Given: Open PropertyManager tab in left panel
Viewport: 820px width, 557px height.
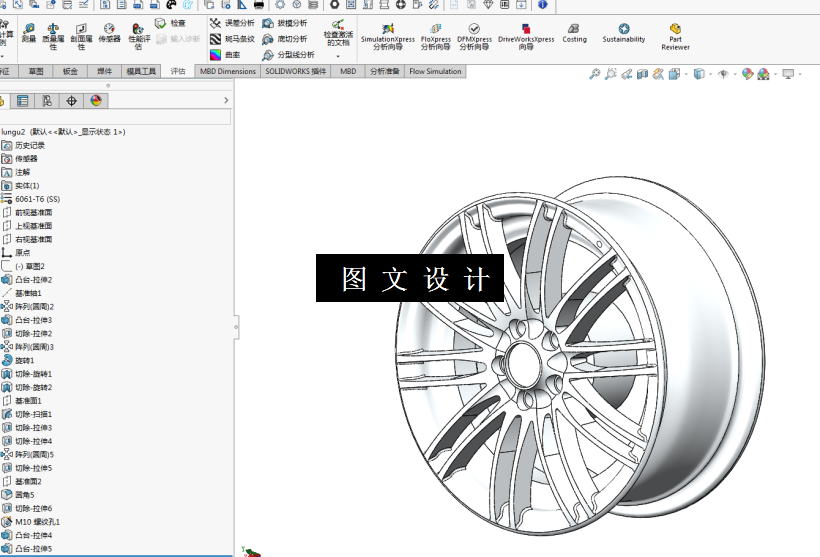Looking at the screenshot, I should click(22, 100).
